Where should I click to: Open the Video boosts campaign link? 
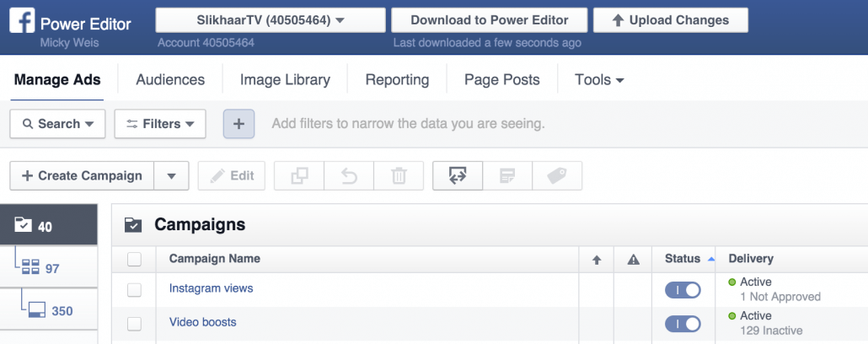coord(202,322)
